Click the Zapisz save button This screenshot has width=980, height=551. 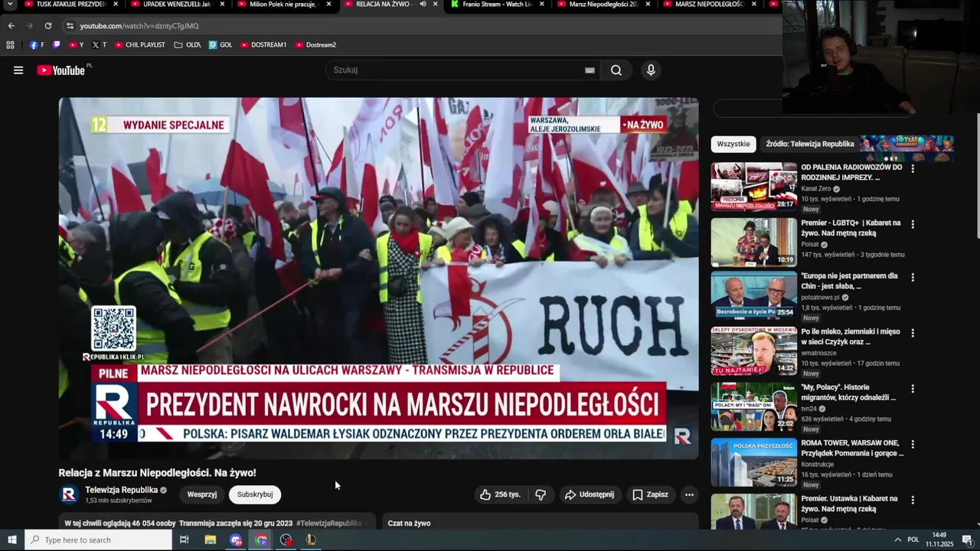pos(650,494)
